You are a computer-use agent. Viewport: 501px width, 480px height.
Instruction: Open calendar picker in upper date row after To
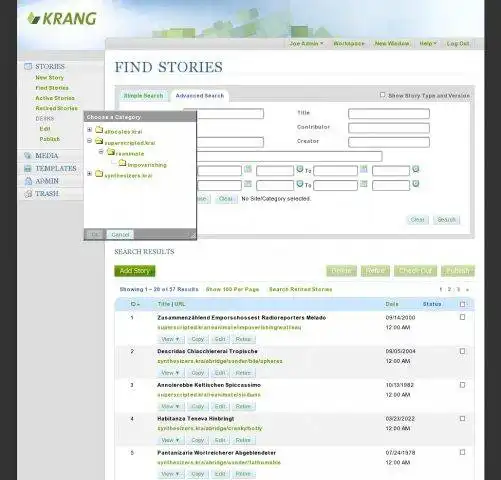(x=364, y=169)
